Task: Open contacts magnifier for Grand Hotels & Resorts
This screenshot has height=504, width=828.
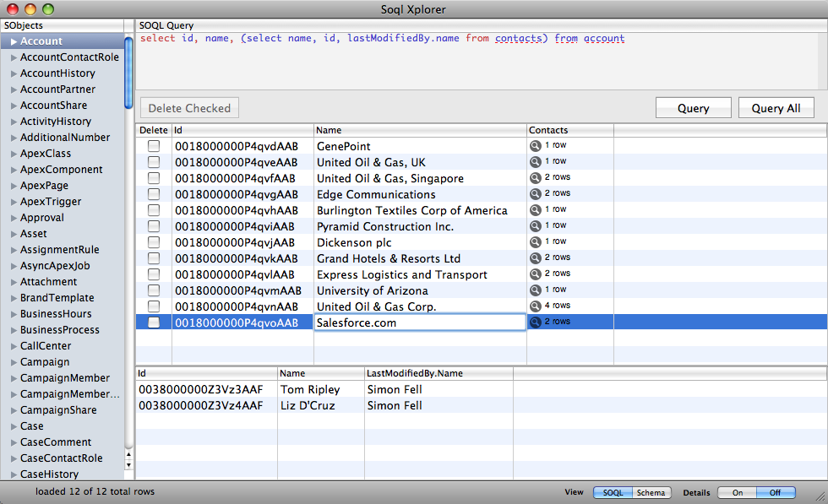Action: point(536,258)
